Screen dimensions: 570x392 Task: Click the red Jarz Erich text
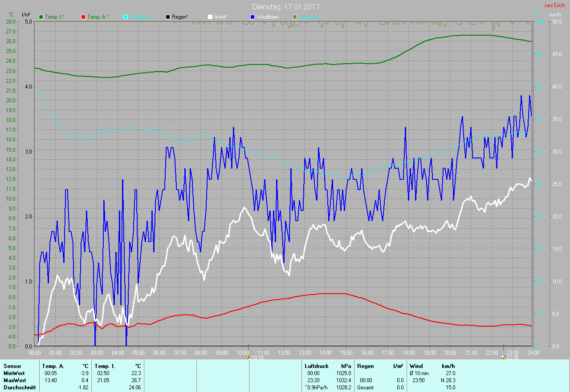click(x=554, y=5)
